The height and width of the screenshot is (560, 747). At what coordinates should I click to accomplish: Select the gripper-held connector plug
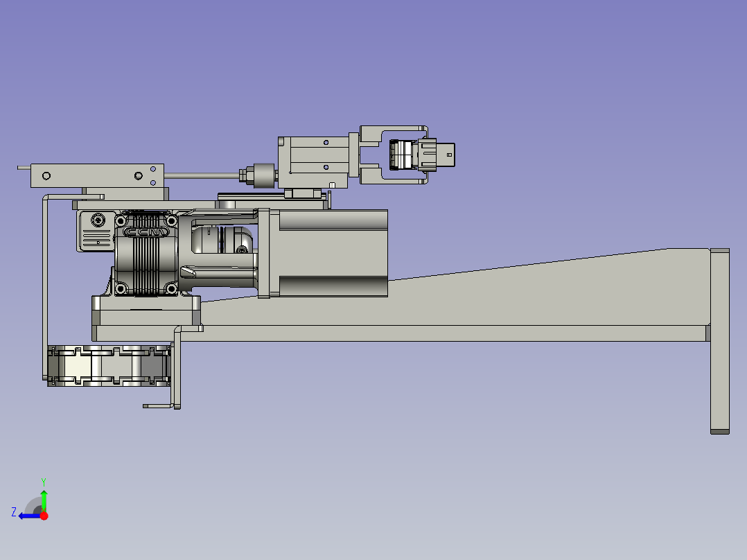(x=421, y=155)
